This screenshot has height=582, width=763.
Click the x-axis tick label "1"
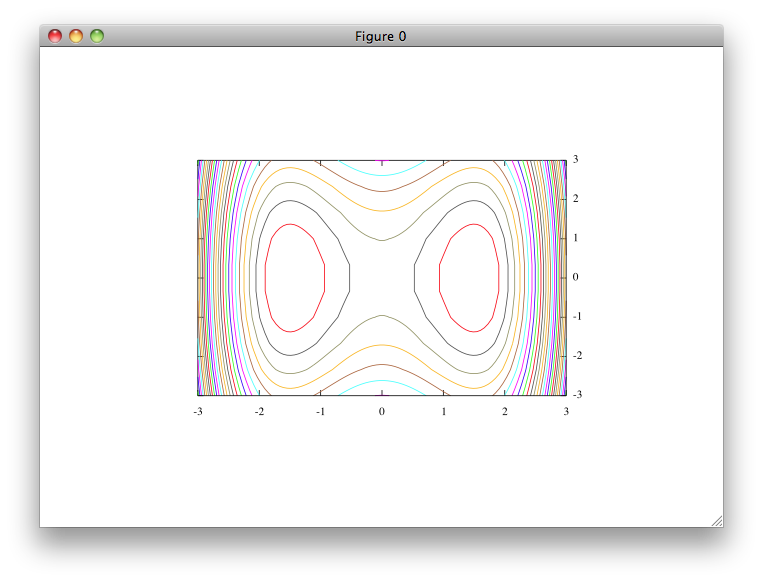point(443,411)
